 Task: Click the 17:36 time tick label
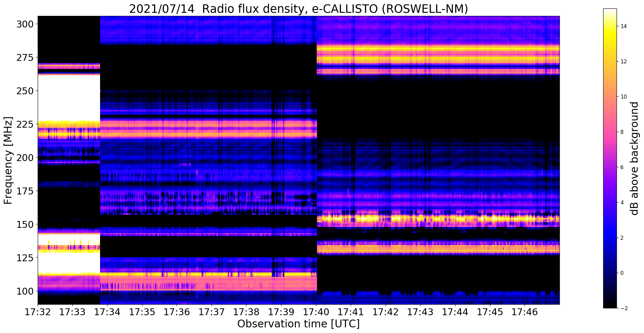click(x=177, y=312)
